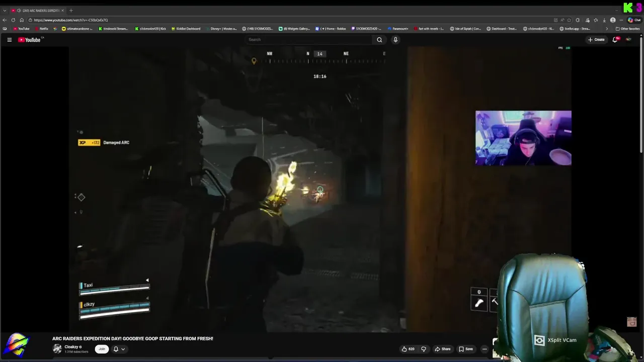Open the Create video menu

tap(596, 40)
